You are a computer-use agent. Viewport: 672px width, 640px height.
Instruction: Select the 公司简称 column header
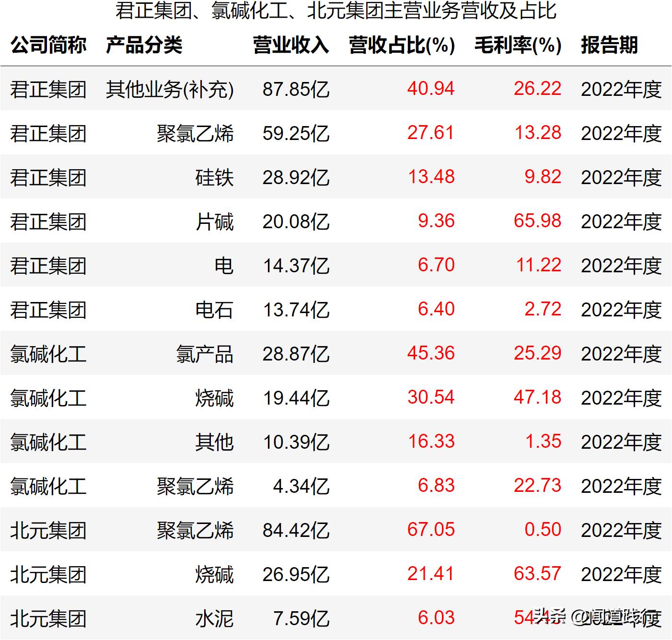tap(48, 45)
